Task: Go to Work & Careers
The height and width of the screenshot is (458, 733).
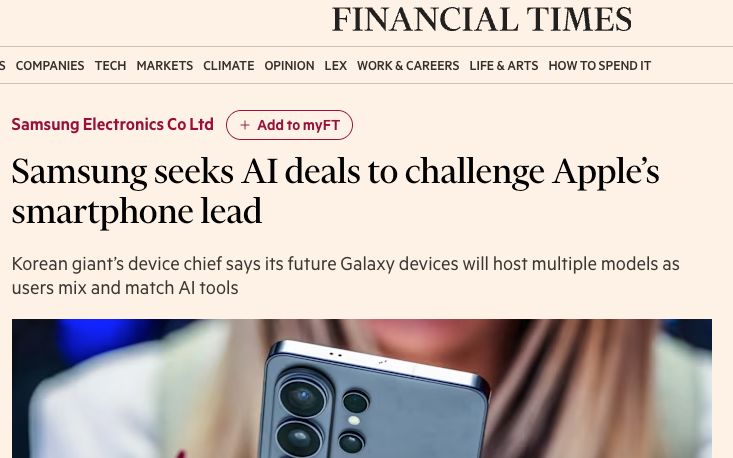Action: pos(407,66)
